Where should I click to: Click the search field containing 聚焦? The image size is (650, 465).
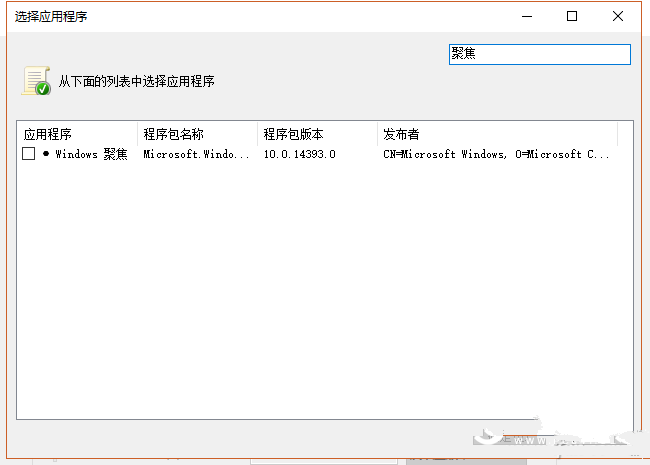pos(540,54)
